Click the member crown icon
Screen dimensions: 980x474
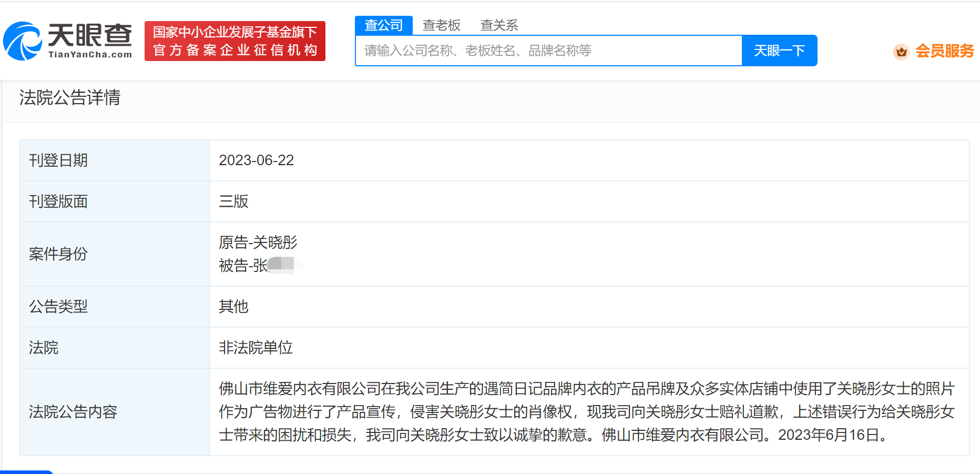[902, 52]
